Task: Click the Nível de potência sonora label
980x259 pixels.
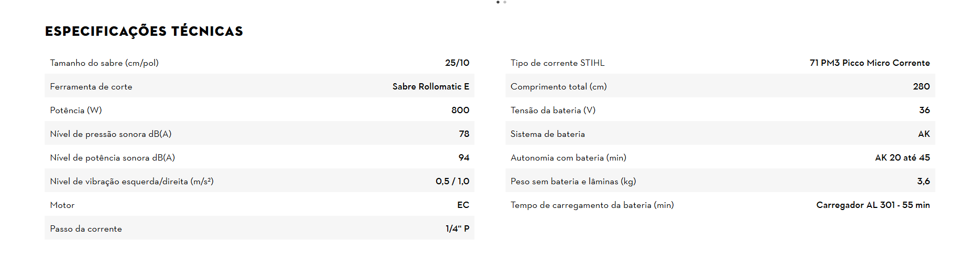Action: coord(112,157)
